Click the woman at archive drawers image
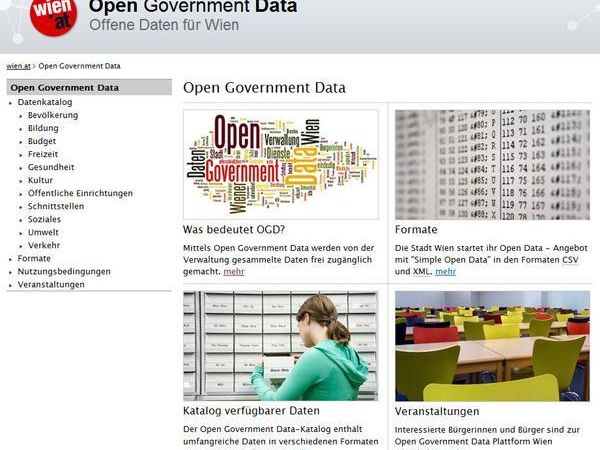The height and width of the screenshot is (450, 600). (280, 345)
